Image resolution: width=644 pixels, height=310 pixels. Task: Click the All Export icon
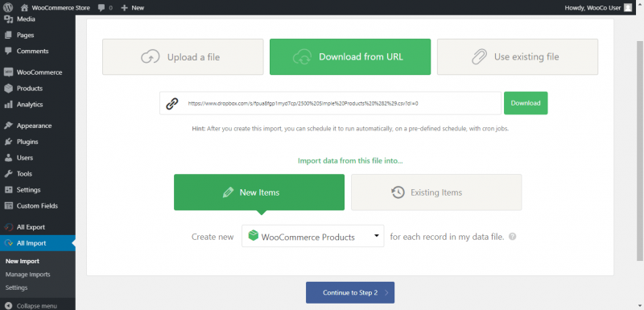click(8, 227)
